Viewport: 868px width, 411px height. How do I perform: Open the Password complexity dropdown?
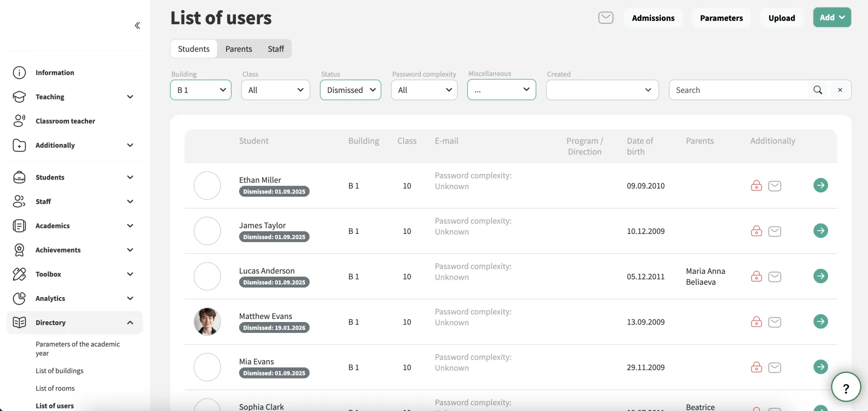424,90
